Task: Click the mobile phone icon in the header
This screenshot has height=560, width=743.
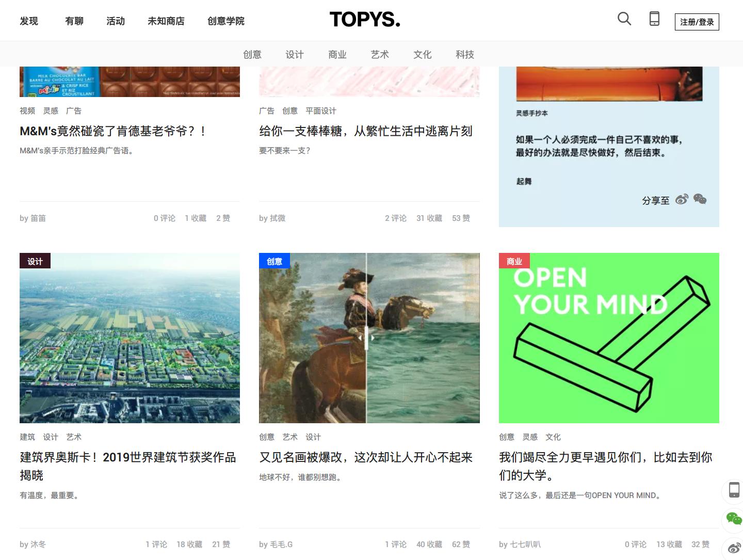Action: point(654,19)
